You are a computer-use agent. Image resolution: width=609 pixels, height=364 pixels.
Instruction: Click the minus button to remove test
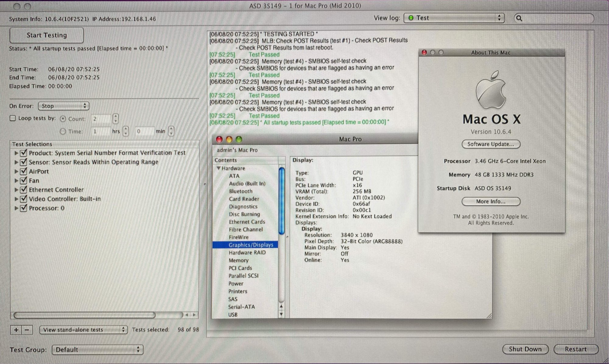27,330
